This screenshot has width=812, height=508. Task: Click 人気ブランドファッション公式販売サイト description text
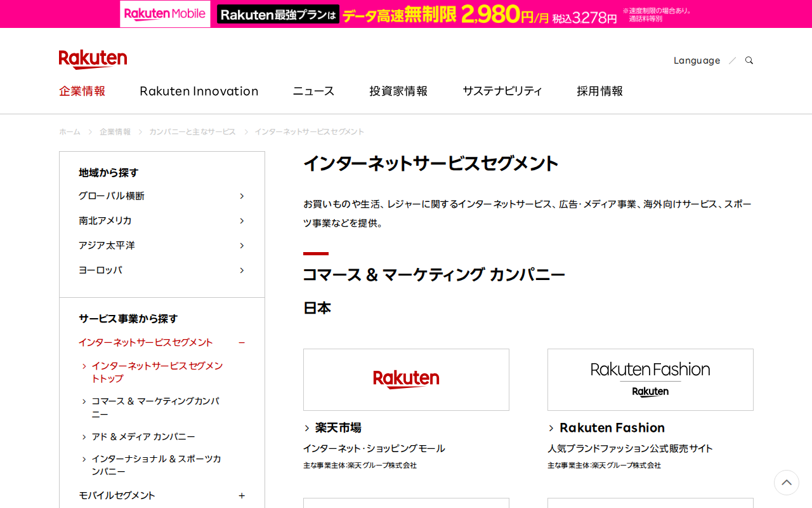click(631, 449)
